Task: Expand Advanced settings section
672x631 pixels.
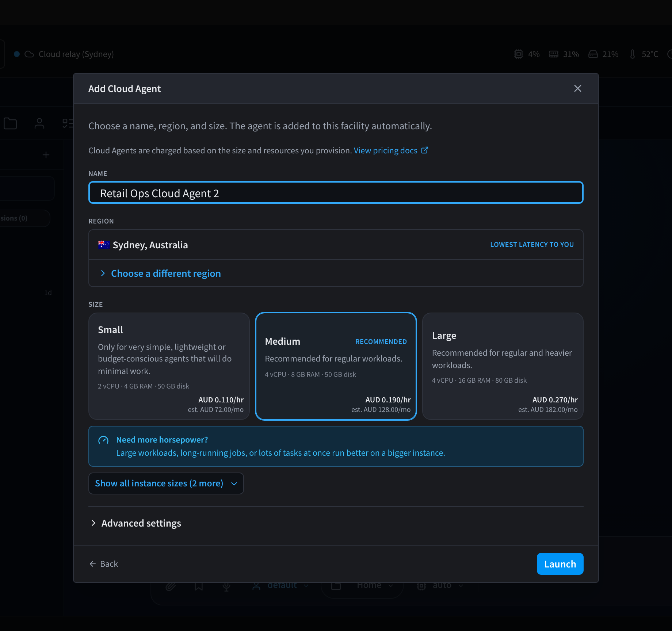Action: [x=135, y=523]
